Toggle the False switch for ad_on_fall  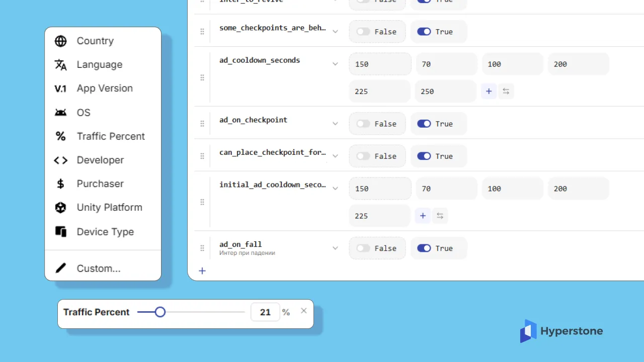point(363,248)
